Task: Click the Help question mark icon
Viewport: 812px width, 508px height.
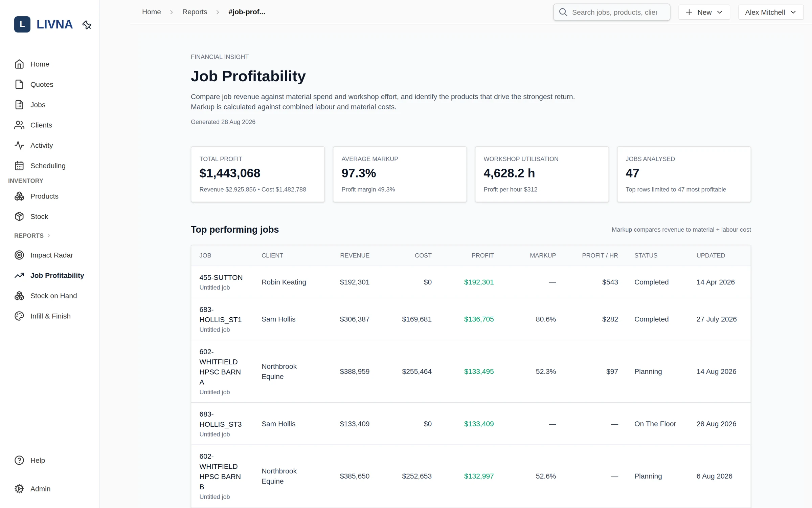Action: coord(19,460)
